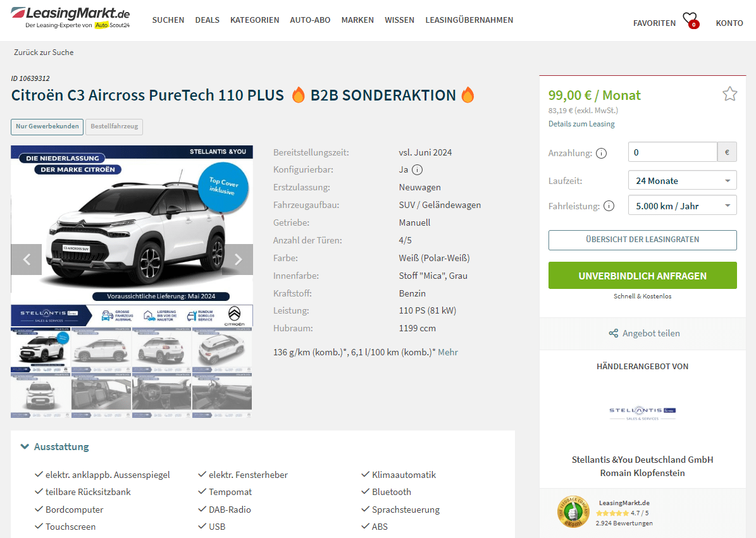Viewport: 756px width, 538px height.
Task: Open the Laufzeit 24 Monate dropdown
Action: point(682,181)
